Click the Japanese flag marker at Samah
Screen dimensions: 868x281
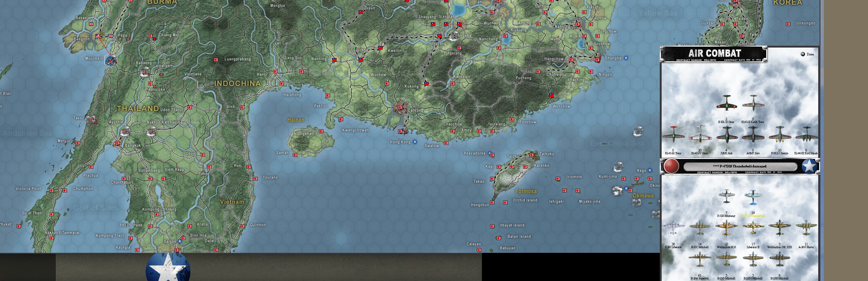[295, 155]
